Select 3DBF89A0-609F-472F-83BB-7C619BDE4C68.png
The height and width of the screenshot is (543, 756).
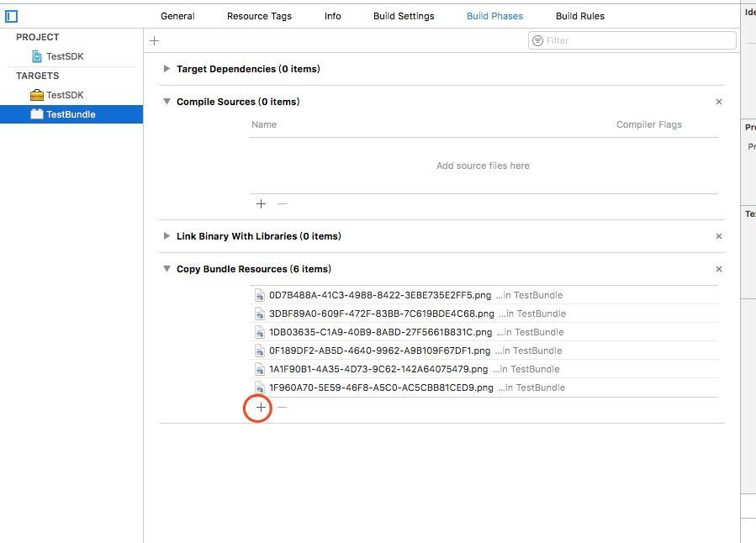[484, 314]
